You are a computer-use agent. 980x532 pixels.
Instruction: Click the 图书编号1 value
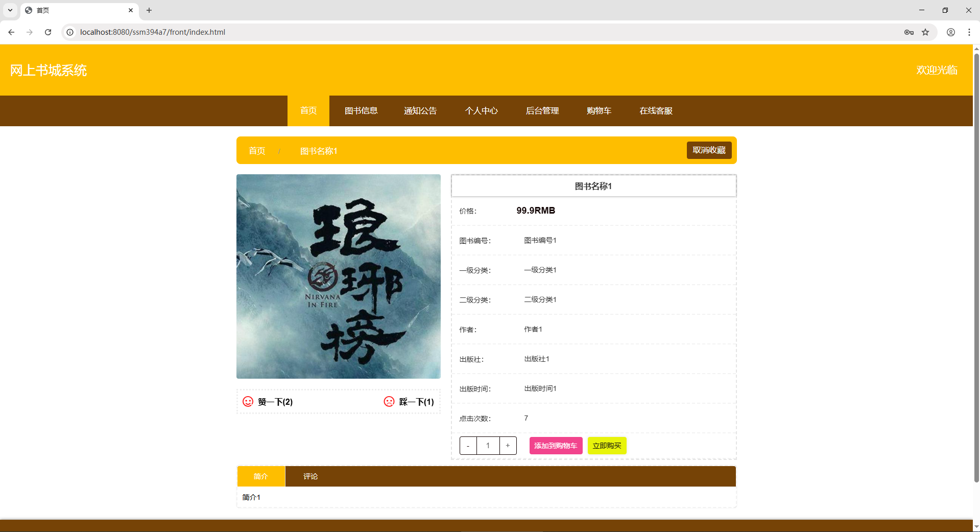click(540, 240)
